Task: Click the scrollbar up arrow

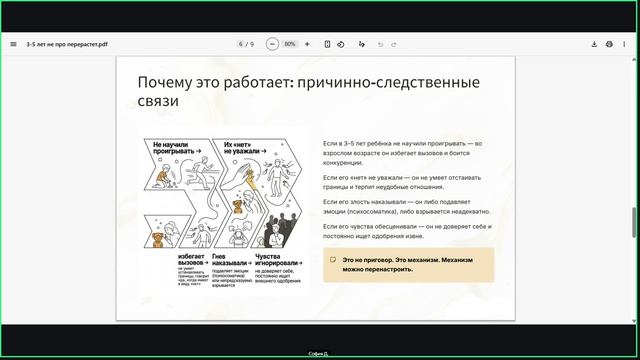Action: click(634, 60)
